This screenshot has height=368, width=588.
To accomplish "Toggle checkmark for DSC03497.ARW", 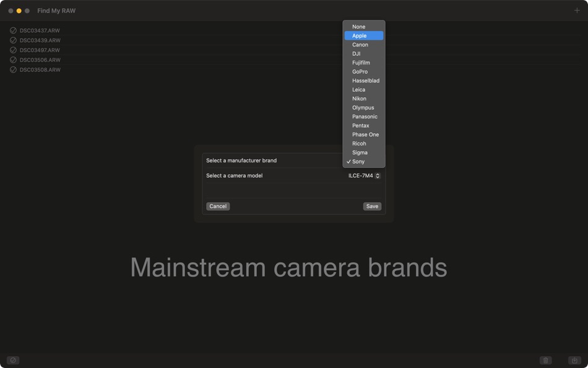I will pyautogui.click(x=13, y=50).
